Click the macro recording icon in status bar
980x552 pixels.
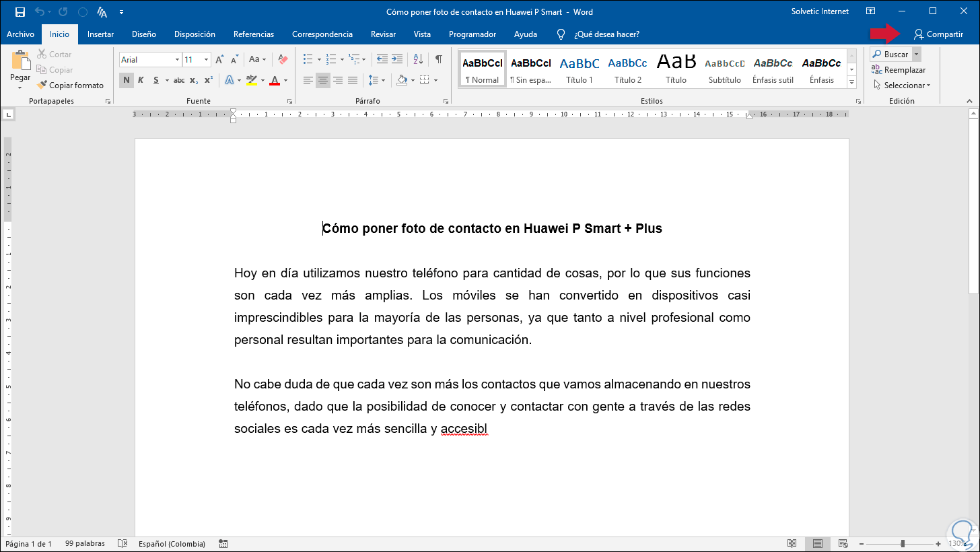point(223,543)
